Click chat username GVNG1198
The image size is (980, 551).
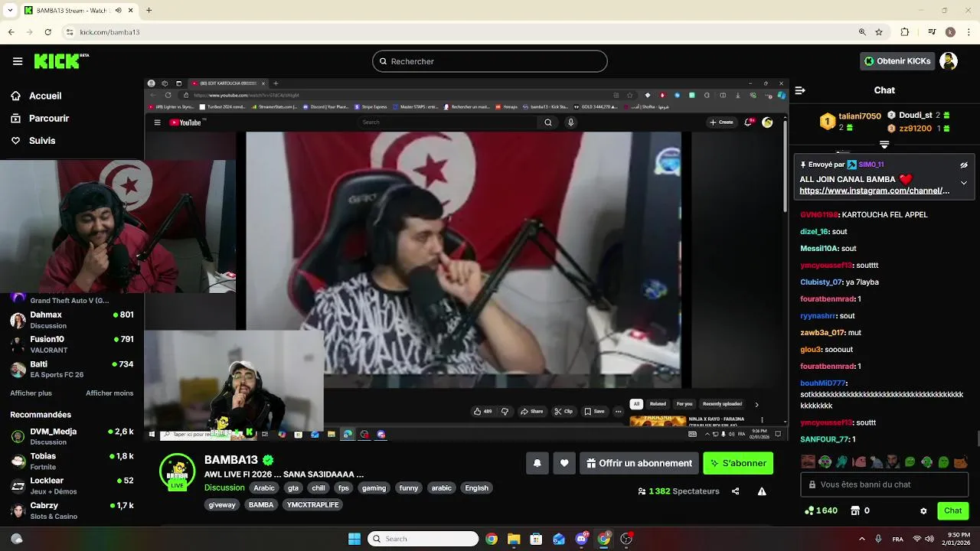(x=819, y=214)
